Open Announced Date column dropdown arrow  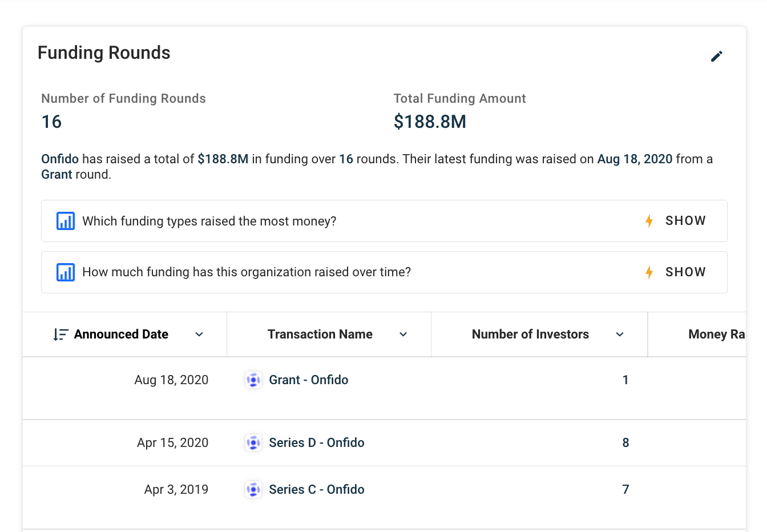[x=199, y=334]
